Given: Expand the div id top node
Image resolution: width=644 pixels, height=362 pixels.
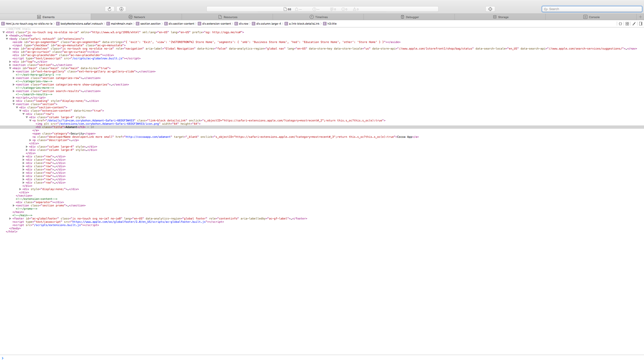Looking at the screenshot, I should point(10,62).
